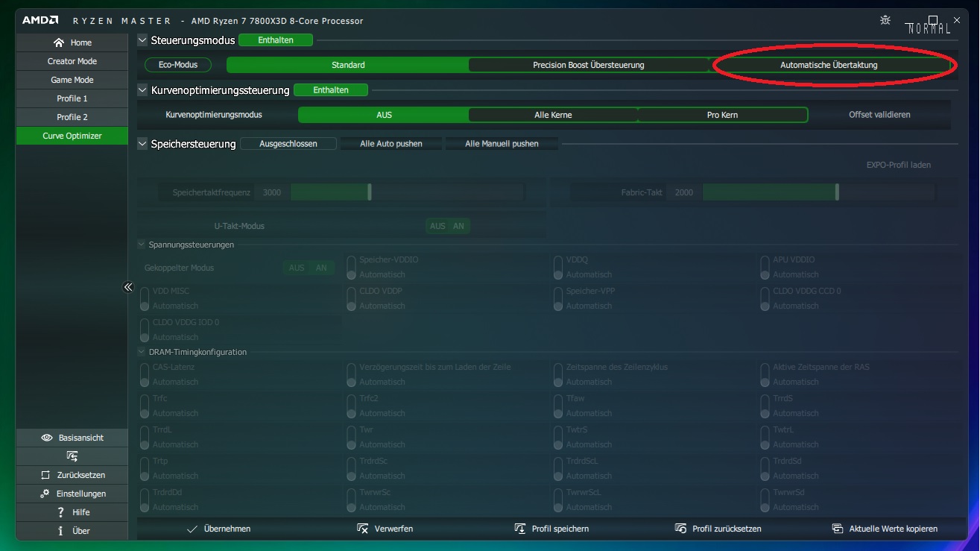The width and height of the screenshot is (980, 551).
Task: Click the Aktuelle Werte kopieren icon
Action: 838,529
